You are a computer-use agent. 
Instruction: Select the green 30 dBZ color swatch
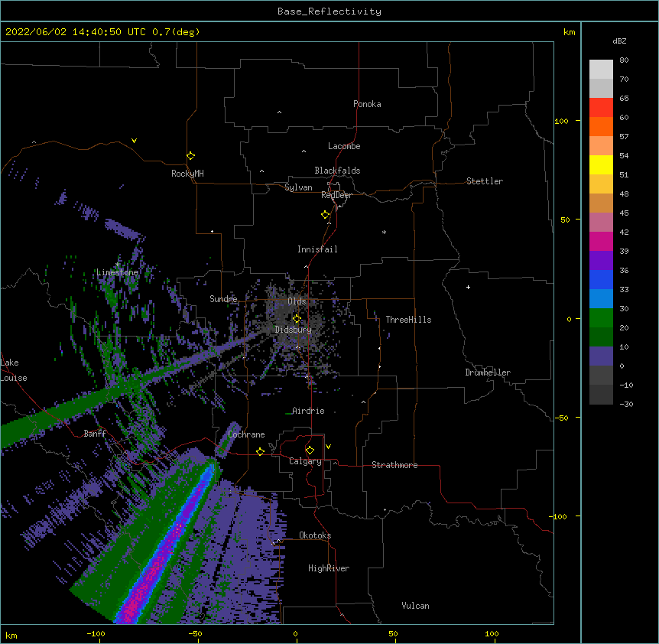(601, 318)
